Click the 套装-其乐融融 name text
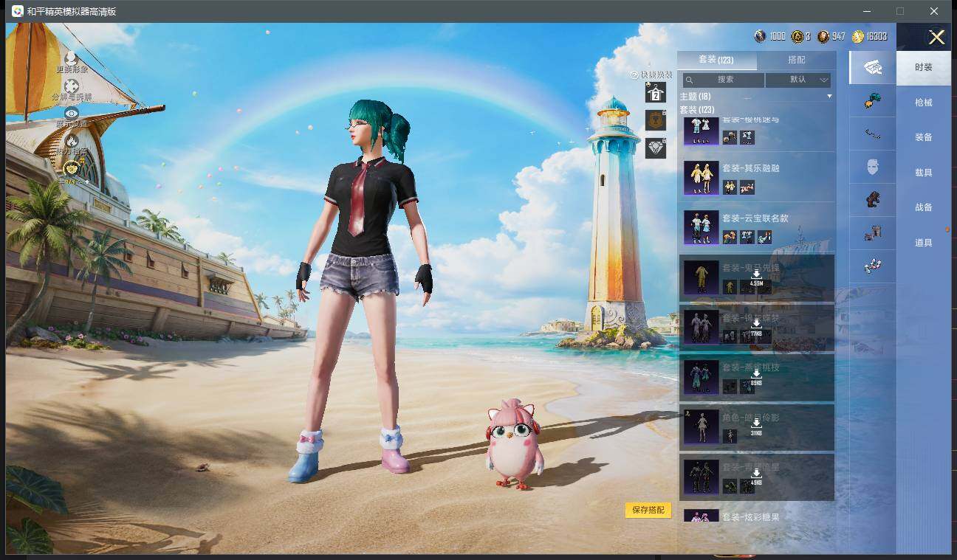 tap(751, 168)
